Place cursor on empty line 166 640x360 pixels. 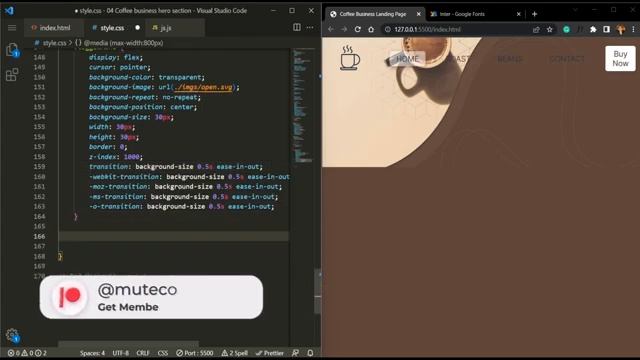point(173,236)
